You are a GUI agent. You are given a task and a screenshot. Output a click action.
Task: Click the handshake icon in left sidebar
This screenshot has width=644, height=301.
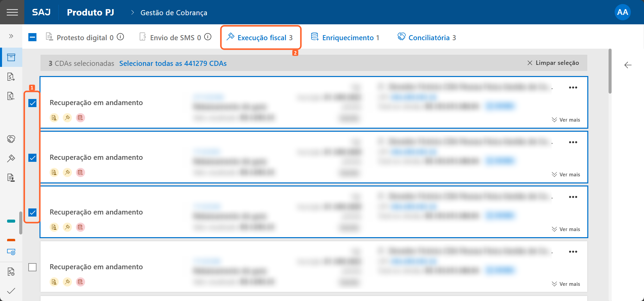pos(11,139)
